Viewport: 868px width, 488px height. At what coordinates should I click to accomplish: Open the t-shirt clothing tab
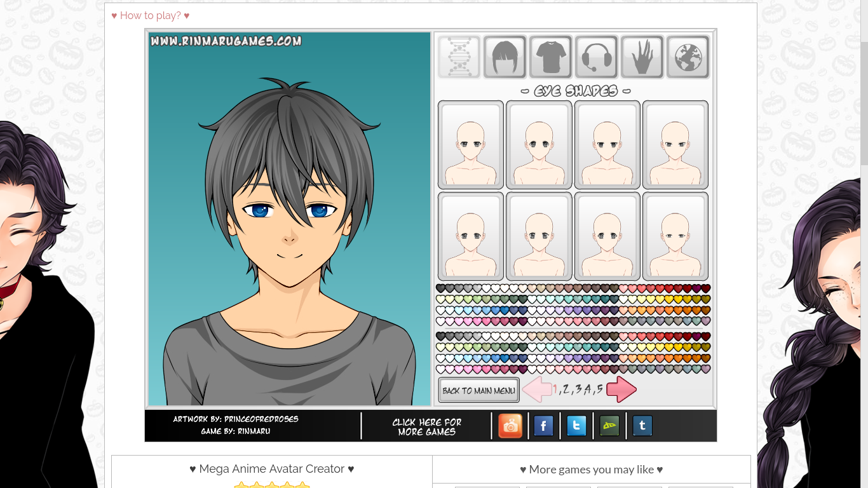pyautogui.click(x=550, y=57)
